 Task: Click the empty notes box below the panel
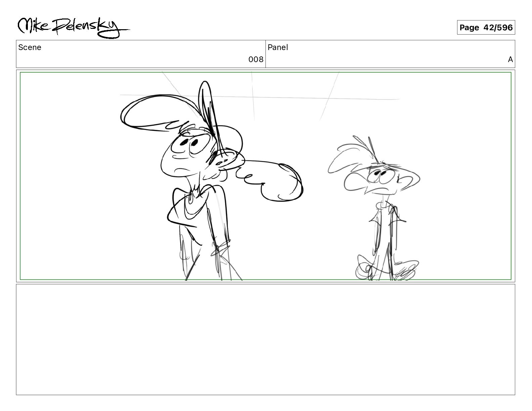(x=265, y=339)
